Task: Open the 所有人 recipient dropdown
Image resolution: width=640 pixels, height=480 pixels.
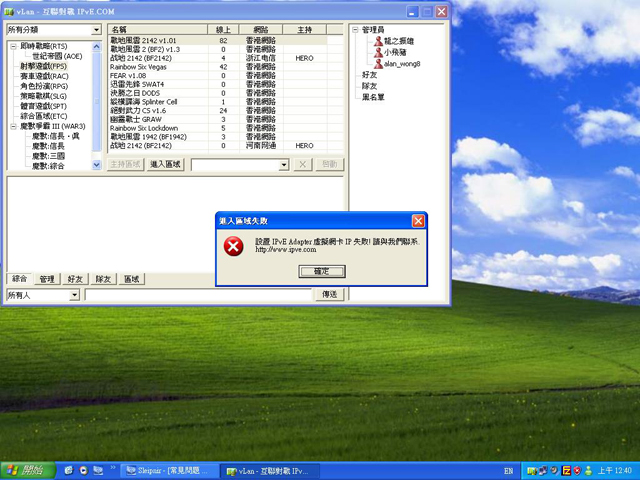Action: (x=74, y=295)
